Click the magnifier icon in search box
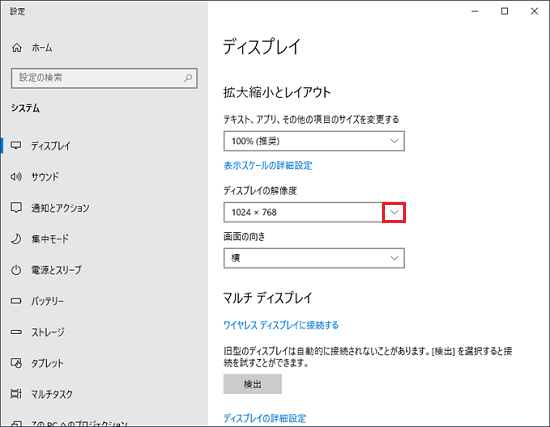Viewport: 550px width, 427px height. 188,78
